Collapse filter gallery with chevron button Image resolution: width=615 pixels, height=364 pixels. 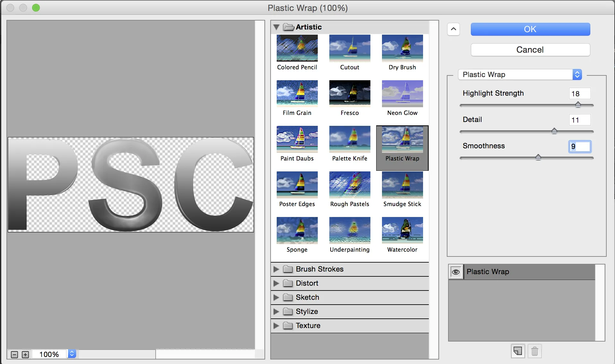(453, 29)
